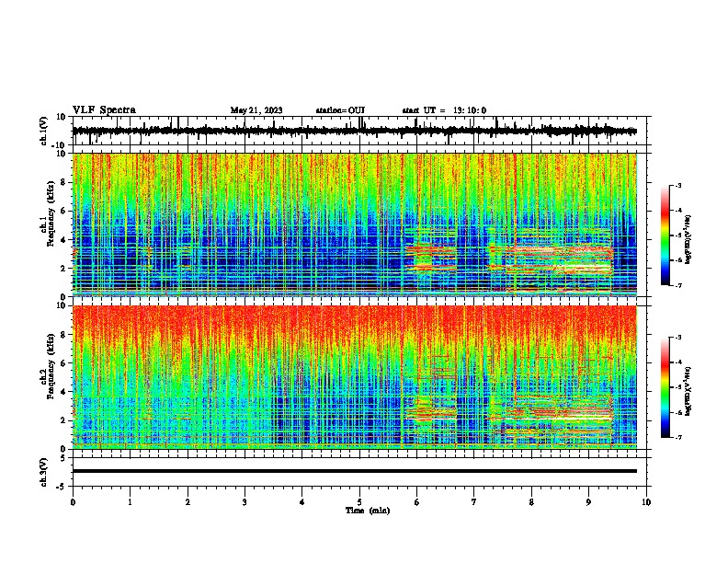Click the "-5" tick on ch.3(V) axis
The width and height of the screenshot is (728, 563).
pos(62,487)
